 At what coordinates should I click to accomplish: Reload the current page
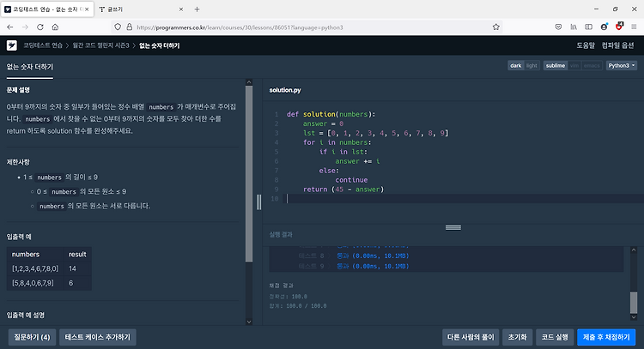tap(39, 27)
